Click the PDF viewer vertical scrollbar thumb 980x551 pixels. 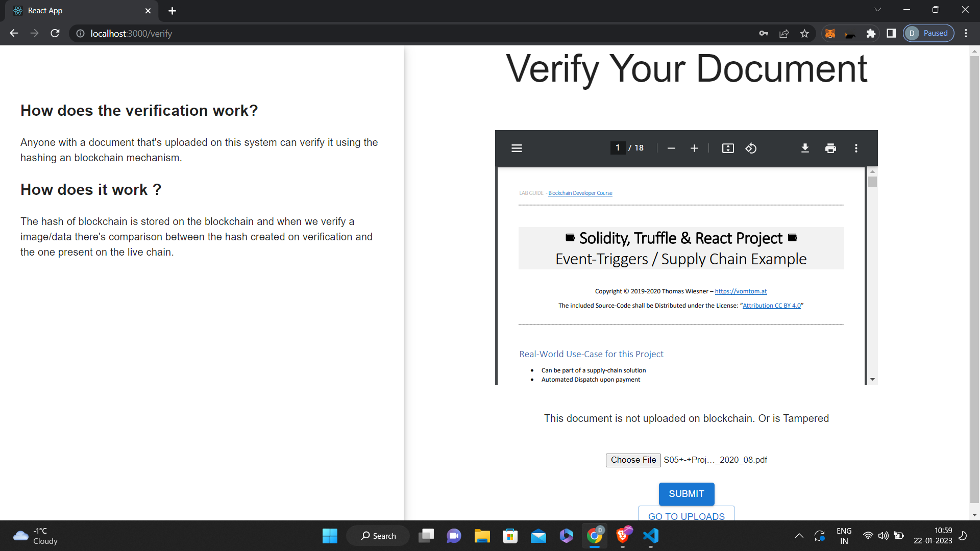[x=872, y=182]
